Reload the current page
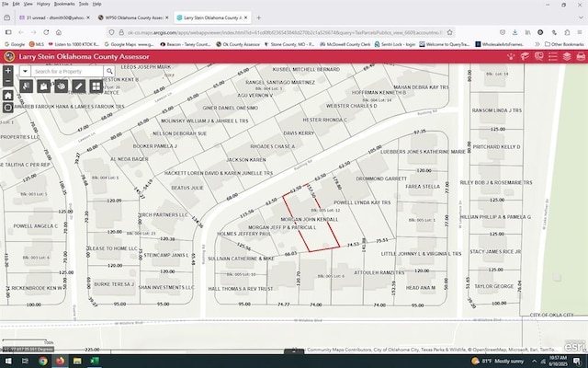This screenshot has width=588, height=368. (x=46, y=32)
